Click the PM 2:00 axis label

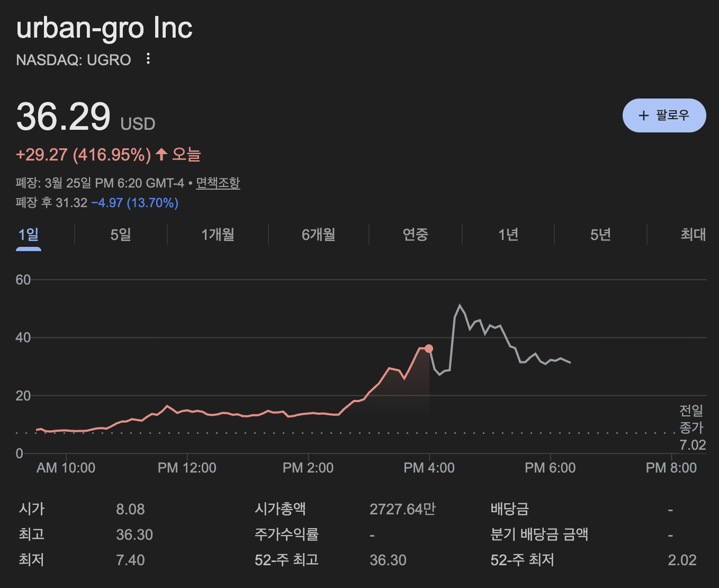(x=308, y=468)
